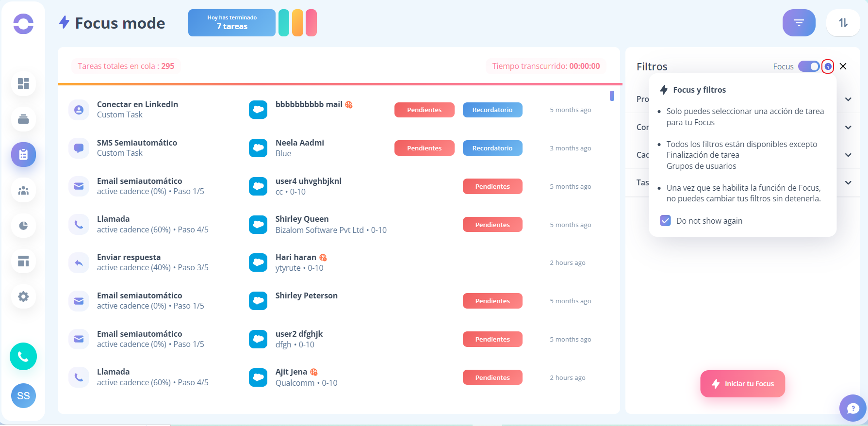
Task: Uncheck Do not show again checkbox
Action: point(665,221)
